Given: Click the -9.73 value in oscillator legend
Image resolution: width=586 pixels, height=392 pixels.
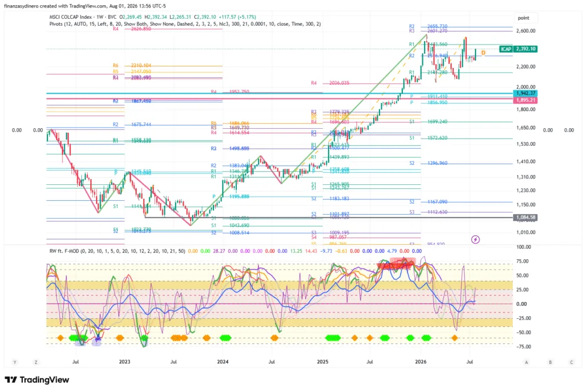Looking at the screenshot, I should point(326,251).
